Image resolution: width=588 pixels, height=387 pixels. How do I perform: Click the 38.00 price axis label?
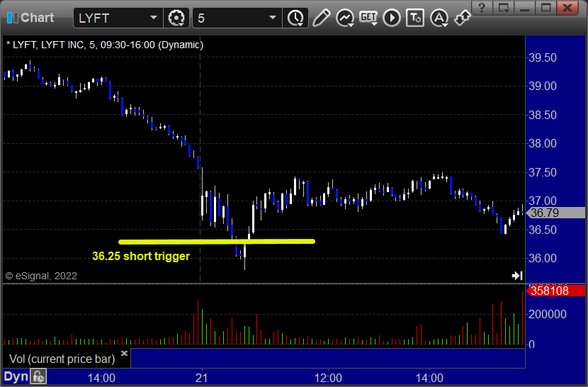click(543, 143)
